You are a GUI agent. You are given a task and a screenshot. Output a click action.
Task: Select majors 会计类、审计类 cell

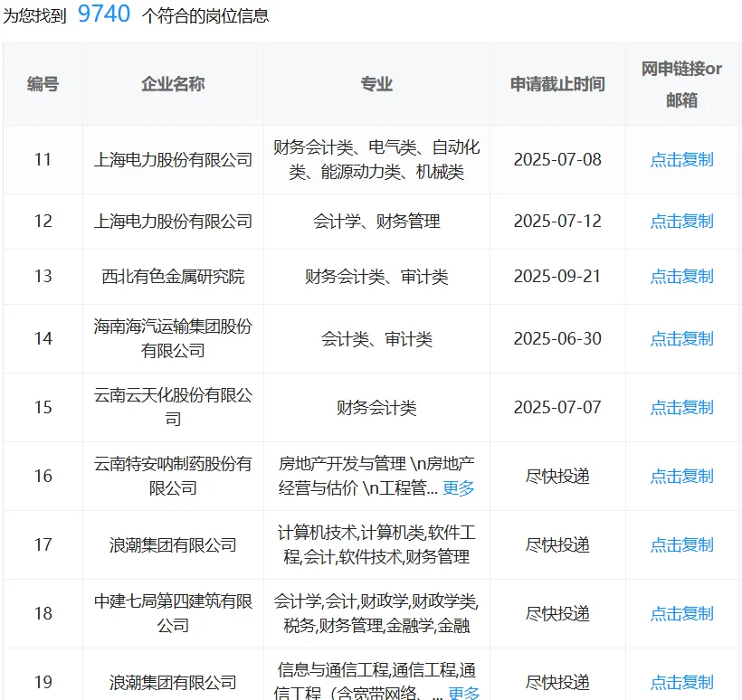tap(376, 338)
